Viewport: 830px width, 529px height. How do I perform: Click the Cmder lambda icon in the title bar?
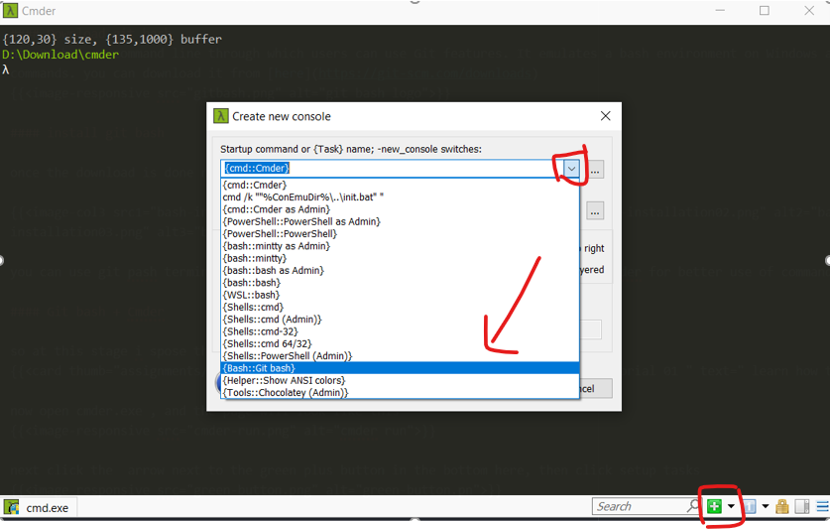[10, 11]
